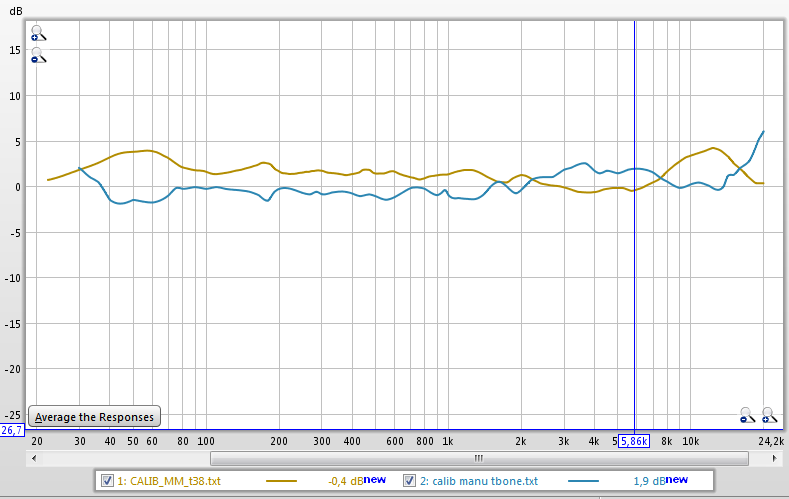The image size is (789, 499).
Task: Click the vertical zoom out magnifier
Action: [38, 56]
